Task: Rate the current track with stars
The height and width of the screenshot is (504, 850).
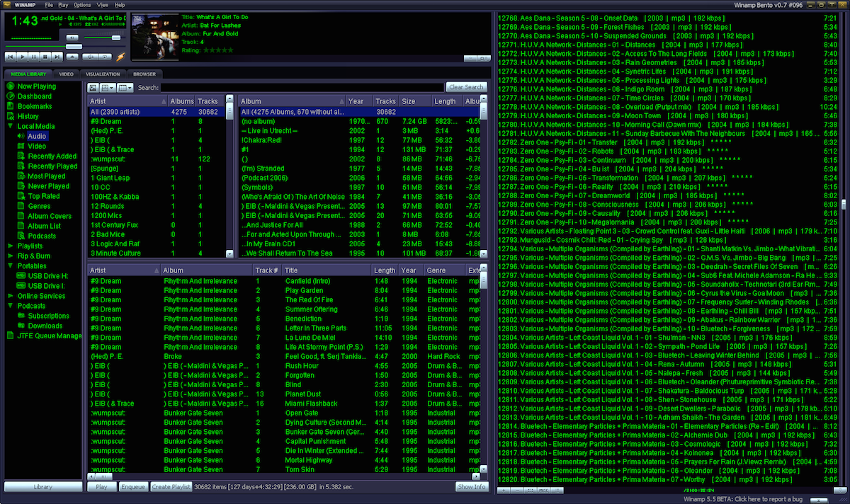Action: point(218,50)
